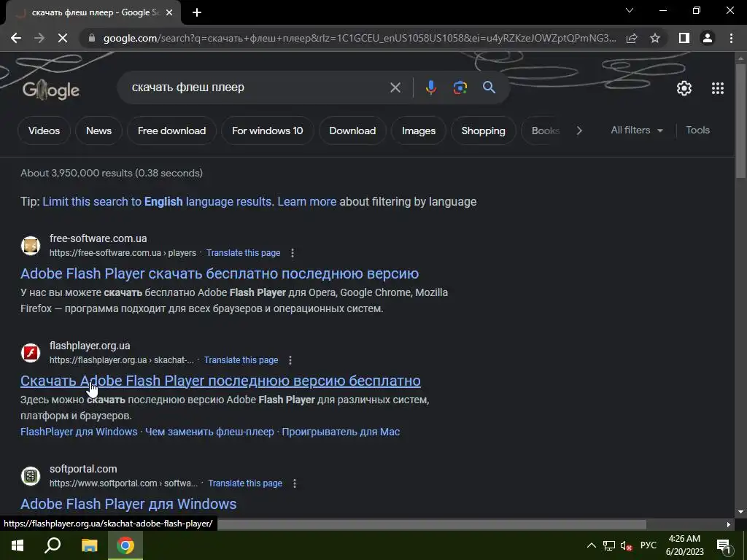Close the Google search tab

tap(169, 12)
